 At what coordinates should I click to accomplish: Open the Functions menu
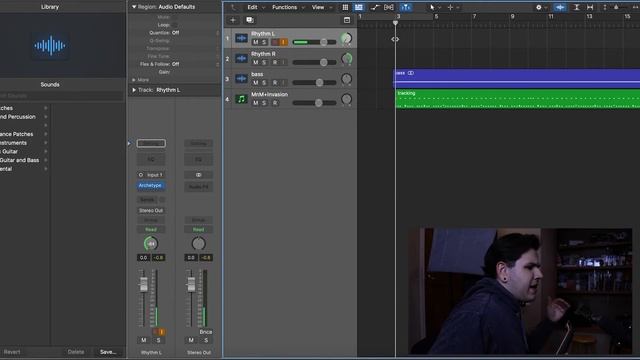284,7
